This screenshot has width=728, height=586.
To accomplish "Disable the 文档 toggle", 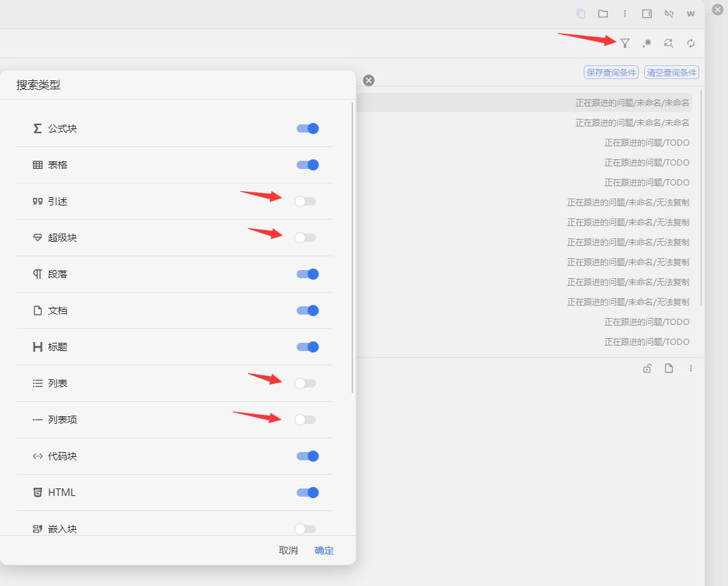I will (308, 311).
